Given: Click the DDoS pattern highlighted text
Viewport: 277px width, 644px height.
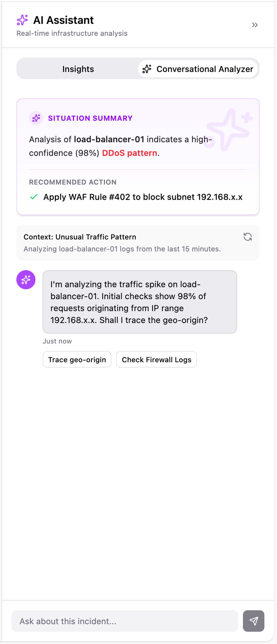Looking at the screenshot, I should (x=129, y=153).
